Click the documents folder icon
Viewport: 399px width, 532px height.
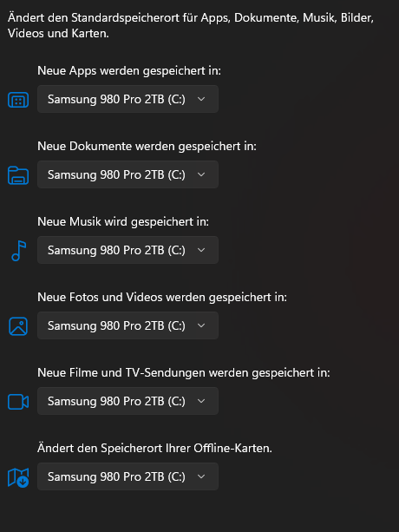click(x=18, y=175)
